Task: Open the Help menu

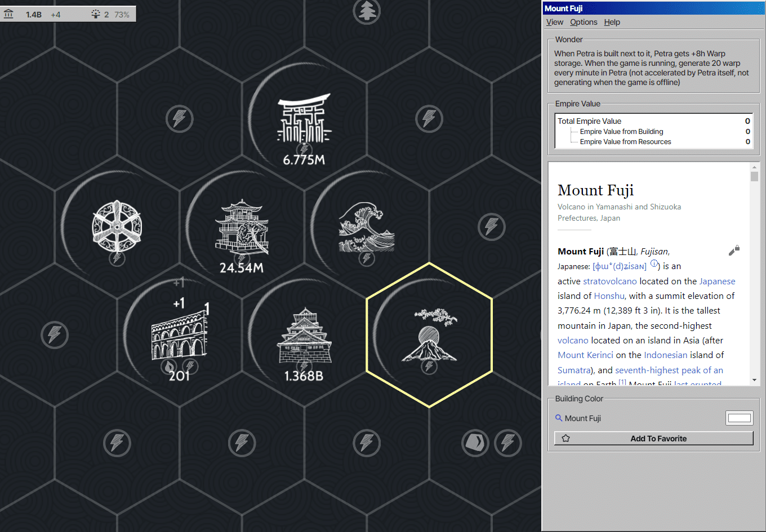Action: (x=612, y=22)
